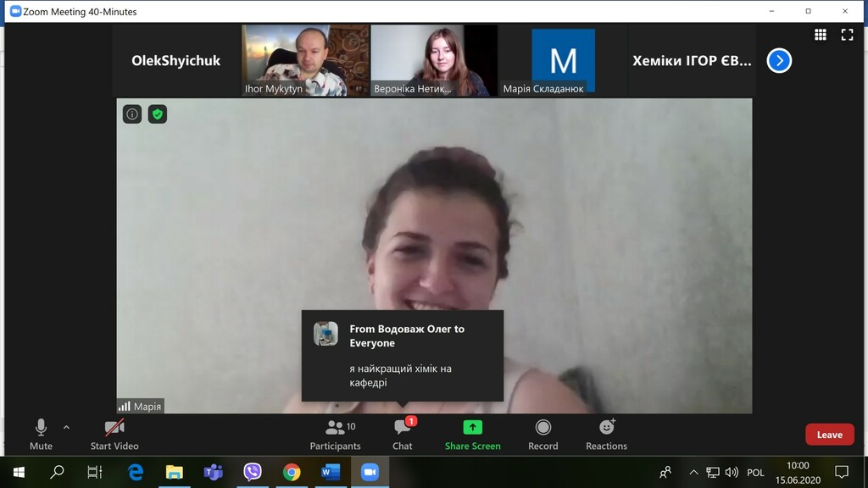This screenshot has width=868, height=488.
Task: Expand audio options arrow next to Mute
Action: tap(66, 427)
